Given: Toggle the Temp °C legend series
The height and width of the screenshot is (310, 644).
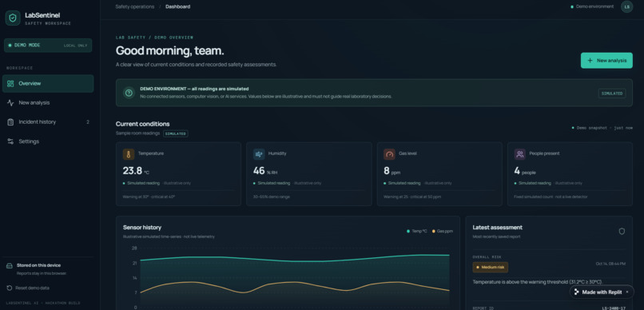Looking at the screenshot, I should [x=417, y=231].
